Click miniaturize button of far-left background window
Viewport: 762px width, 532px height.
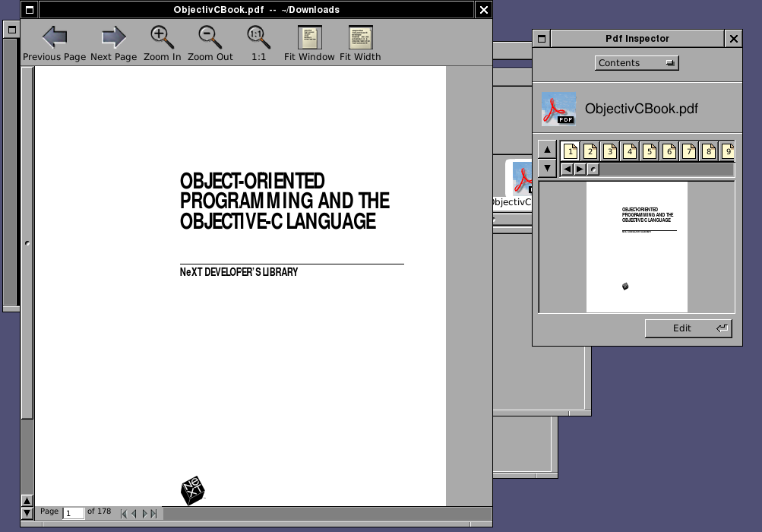11,30
